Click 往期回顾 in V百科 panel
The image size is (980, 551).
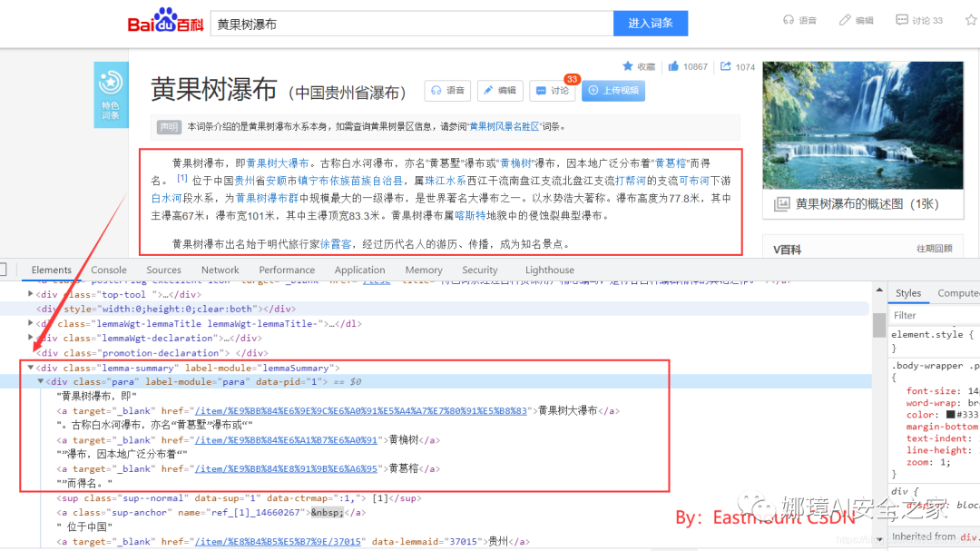pos(935,249)
